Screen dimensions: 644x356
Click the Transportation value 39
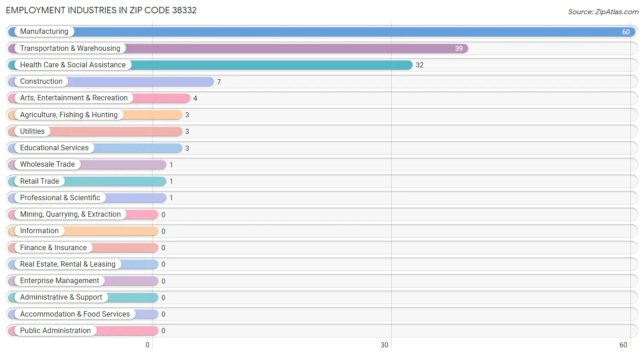(x=458, y=49)
